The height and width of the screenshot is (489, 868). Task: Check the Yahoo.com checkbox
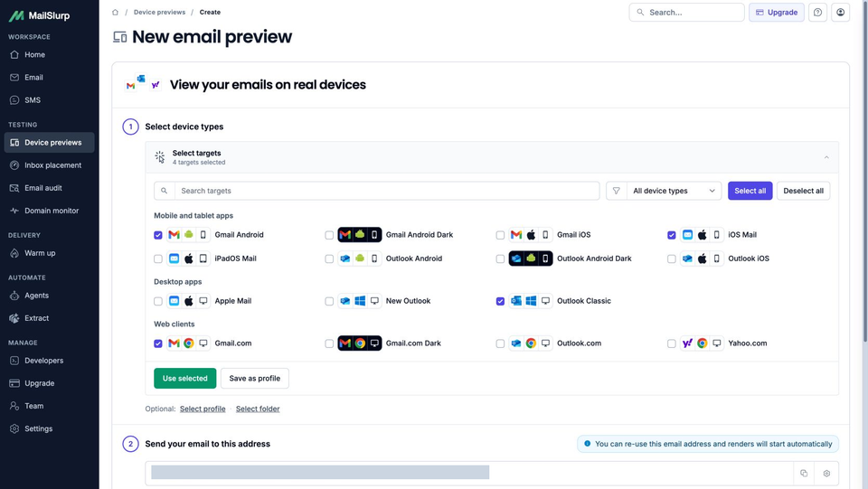[x=672, y=343]
